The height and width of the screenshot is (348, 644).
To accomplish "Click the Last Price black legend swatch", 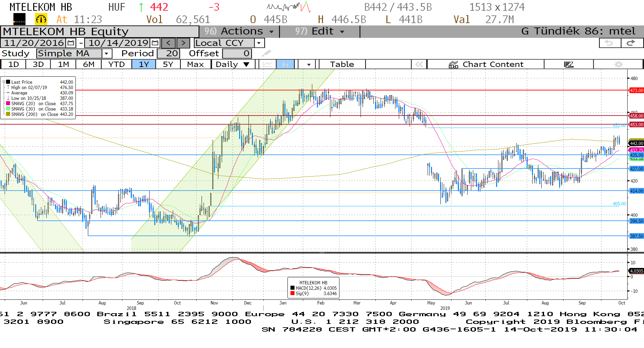I will click(8, 82).
